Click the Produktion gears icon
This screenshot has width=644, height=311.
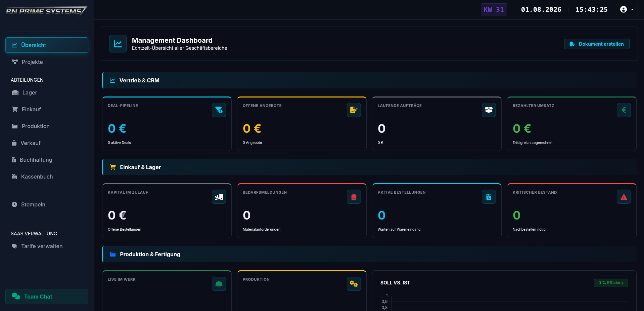click(354, 284)
